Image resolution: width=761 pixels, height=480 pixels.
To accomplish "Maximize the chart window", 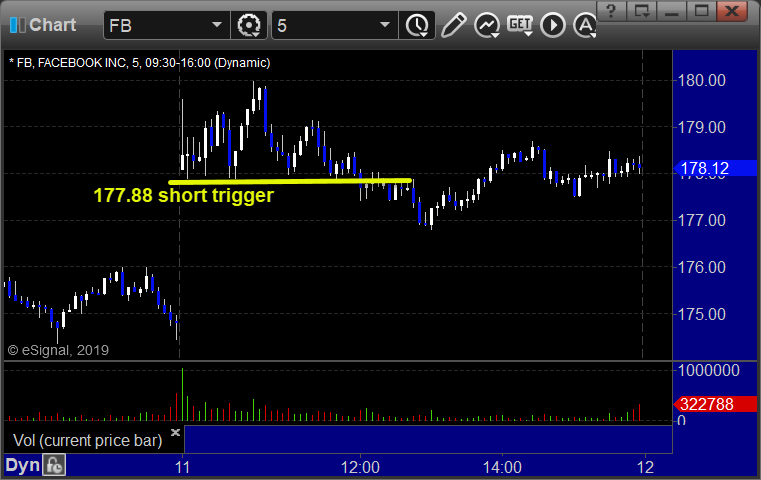I will (x=701, y=11).
